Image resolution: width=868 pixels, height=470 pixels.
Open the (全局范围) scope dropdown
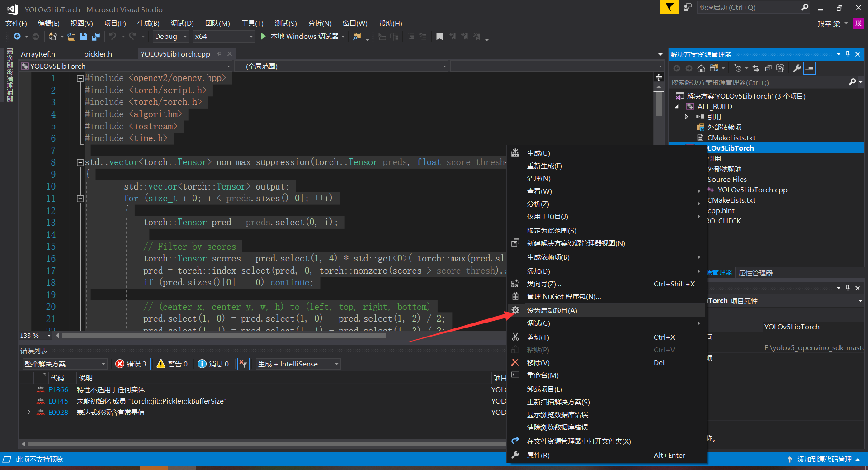[341, 66]
